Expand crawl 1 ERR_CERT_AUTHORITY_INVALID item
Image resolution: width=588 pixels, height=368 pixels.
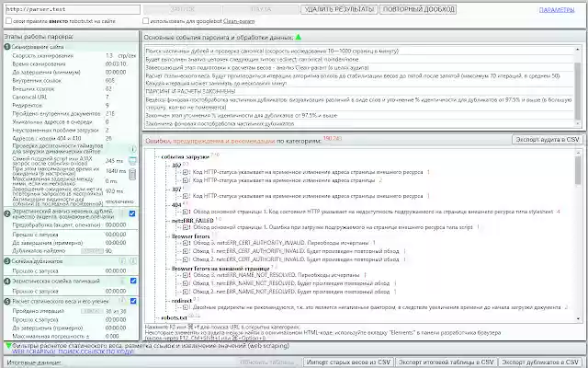coord(186,251)
